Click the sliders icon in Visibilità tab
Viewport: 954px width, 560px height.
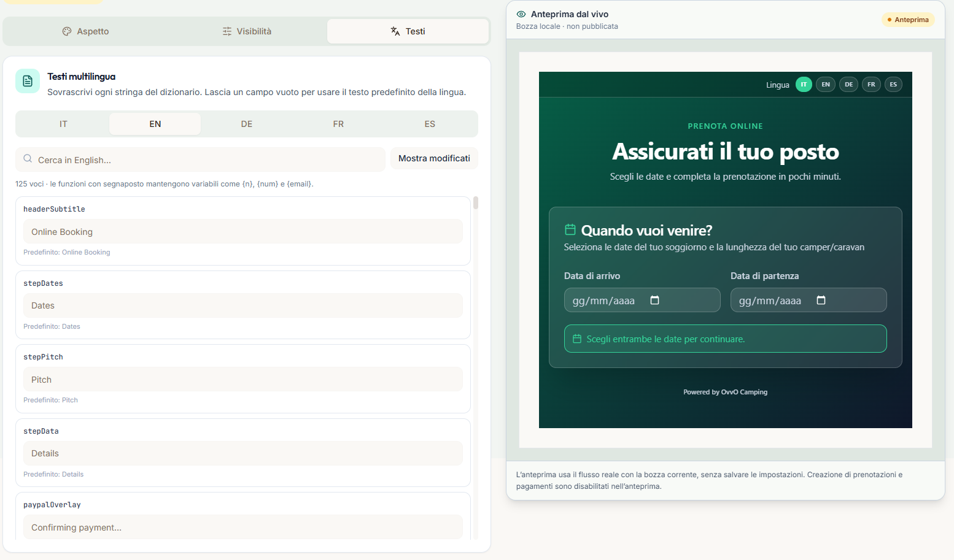point(227,31)
